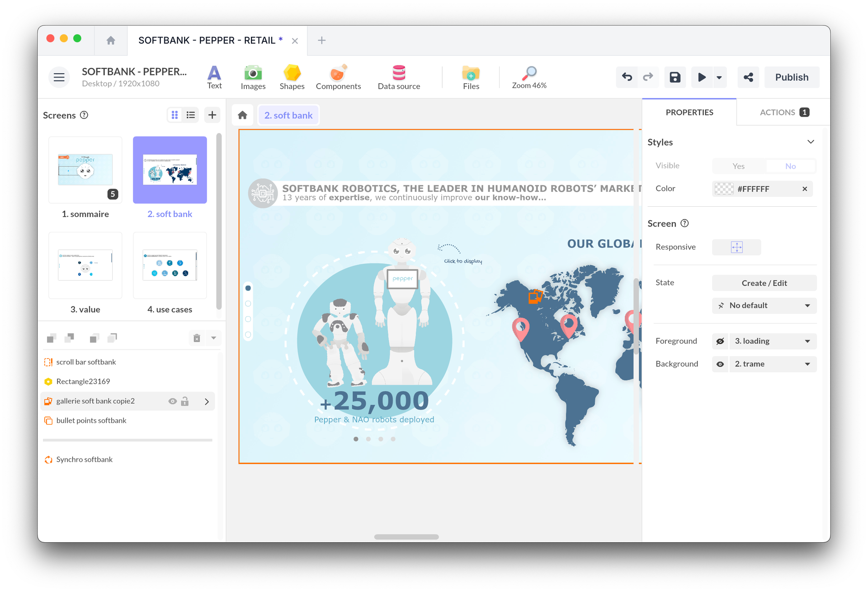Unlock the gallerie soft bank copie2 layer

(185, 401)
